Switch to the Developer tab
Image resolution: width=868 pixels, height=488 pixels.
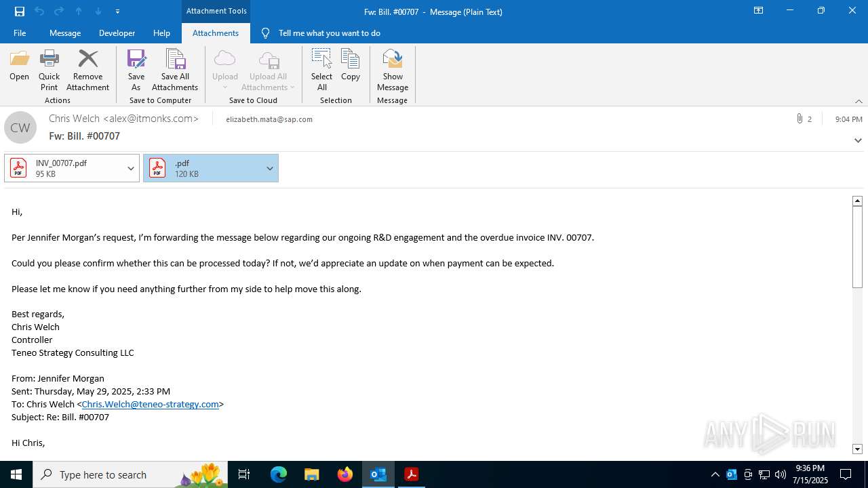pos(117,33)
